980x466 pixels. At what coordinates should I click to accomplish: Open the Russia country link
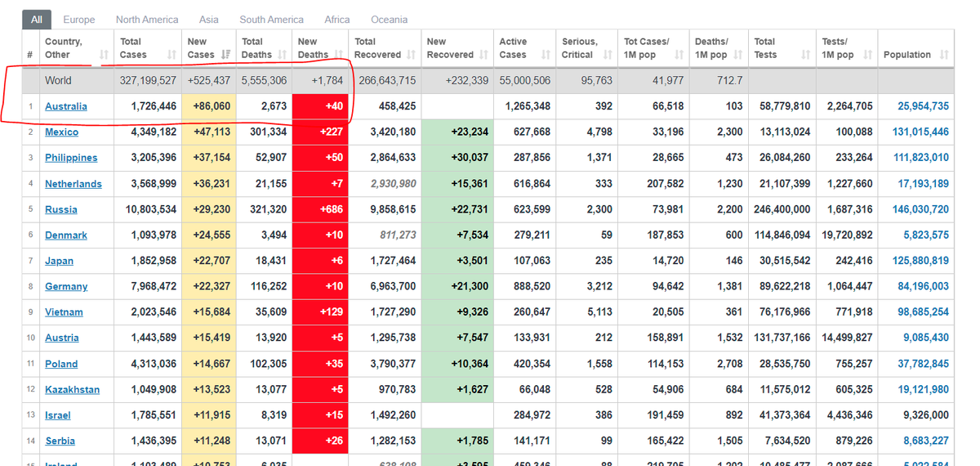tap(61, 209)
